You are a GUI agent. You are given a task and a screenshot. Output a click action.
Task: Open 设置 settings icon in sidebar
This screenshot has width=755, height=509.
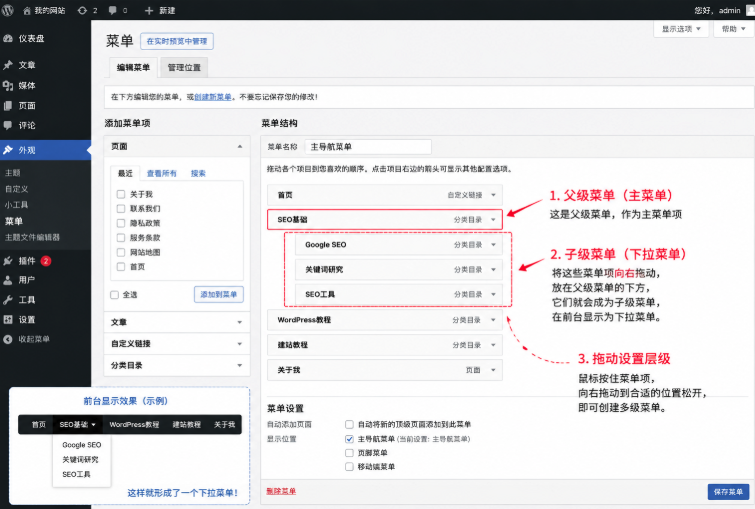point(8,320)
